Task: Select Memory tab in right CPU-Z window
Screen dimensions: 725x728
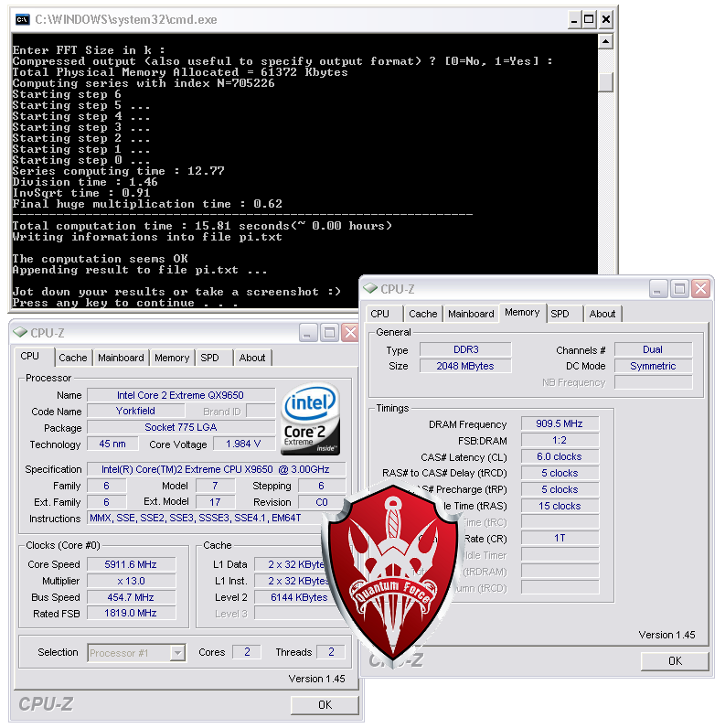Action: coord(522,313)
